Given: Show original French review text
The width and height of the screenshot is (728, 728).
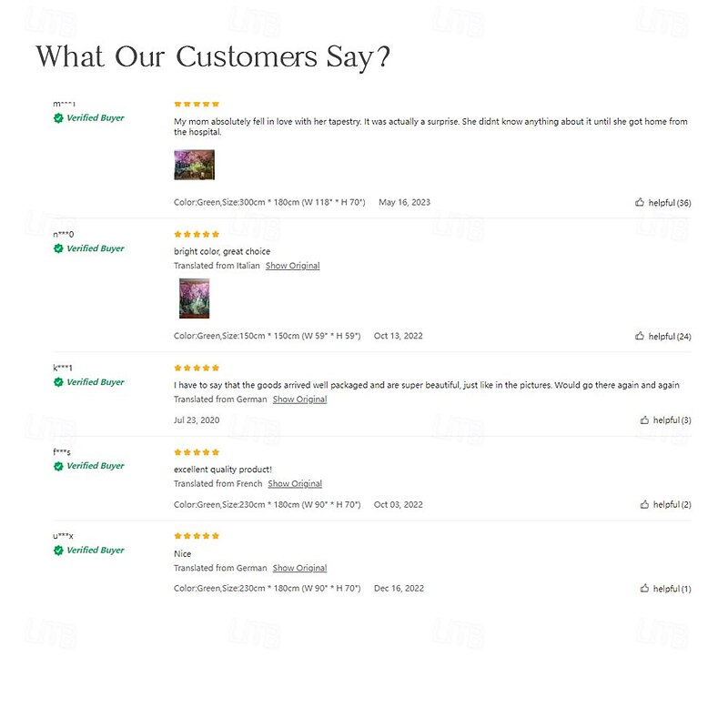Looking at the screenshot, I should 295,484.
